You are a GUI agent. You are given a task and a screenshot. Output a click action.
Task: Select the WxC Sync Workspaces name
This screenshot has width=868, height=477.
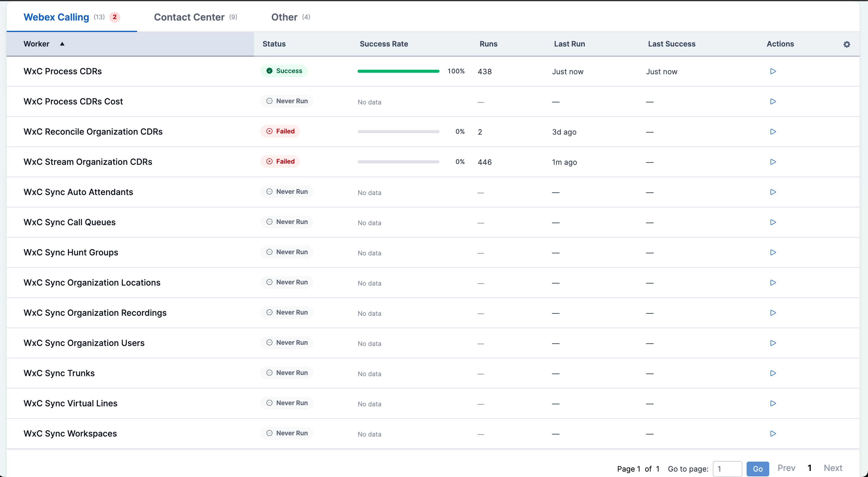(70, 434)
